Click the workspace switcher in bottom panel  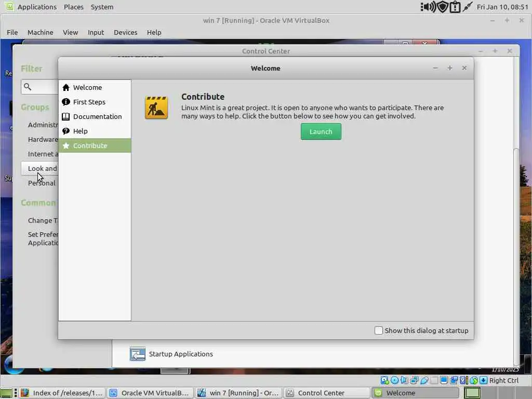coord(472,393)
